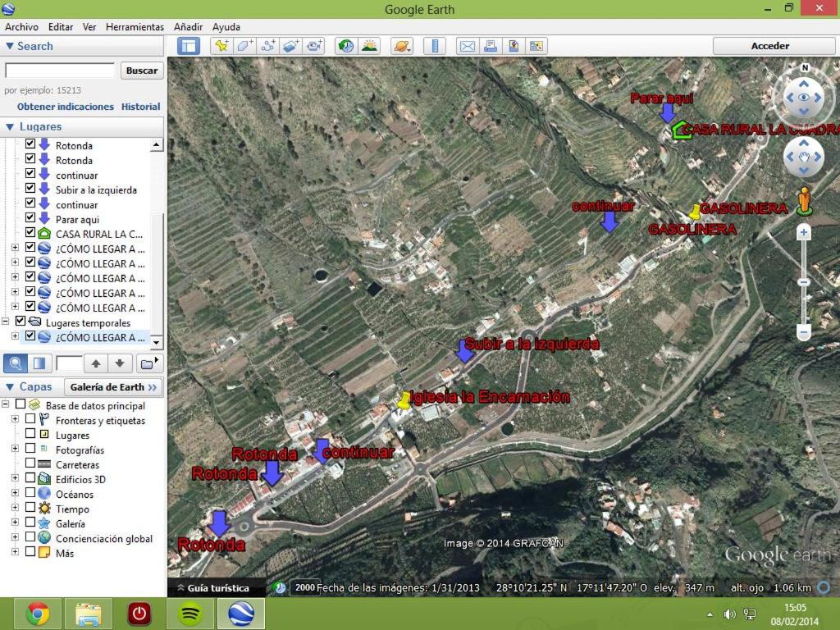Click the zoom slider on the map
The height and width of the screenshot is (630, 840).
click(x=804, y=282)
